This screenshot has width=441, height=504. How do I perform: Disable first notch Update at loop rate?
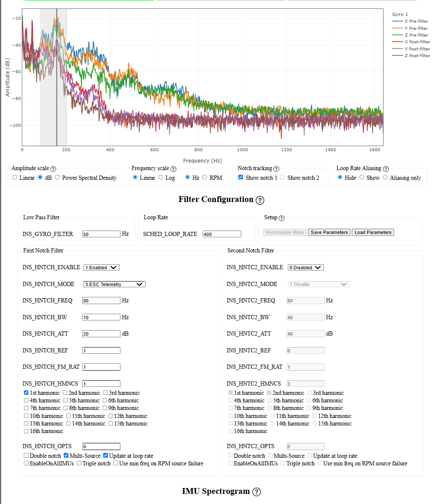[106, 455]
